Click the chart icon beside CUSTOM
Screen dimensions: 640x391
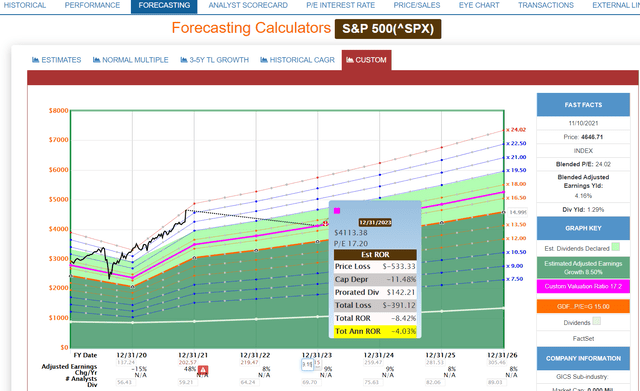point(350,60)
